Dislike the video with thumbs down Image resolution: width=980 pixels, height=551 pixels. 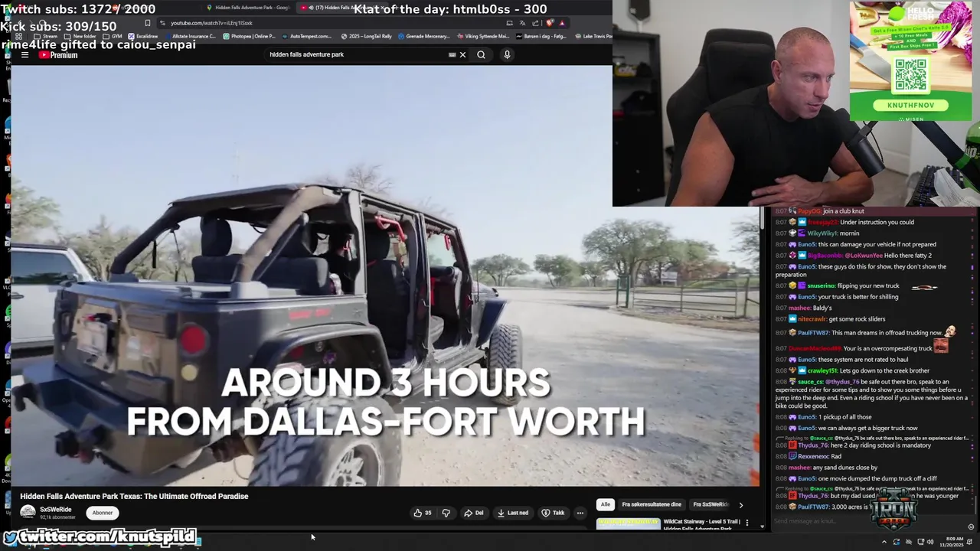(446, 513)
